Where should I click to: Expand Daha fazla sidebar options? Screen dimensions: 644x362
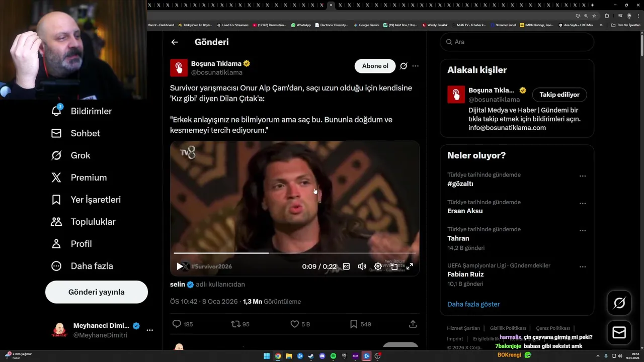82,266
